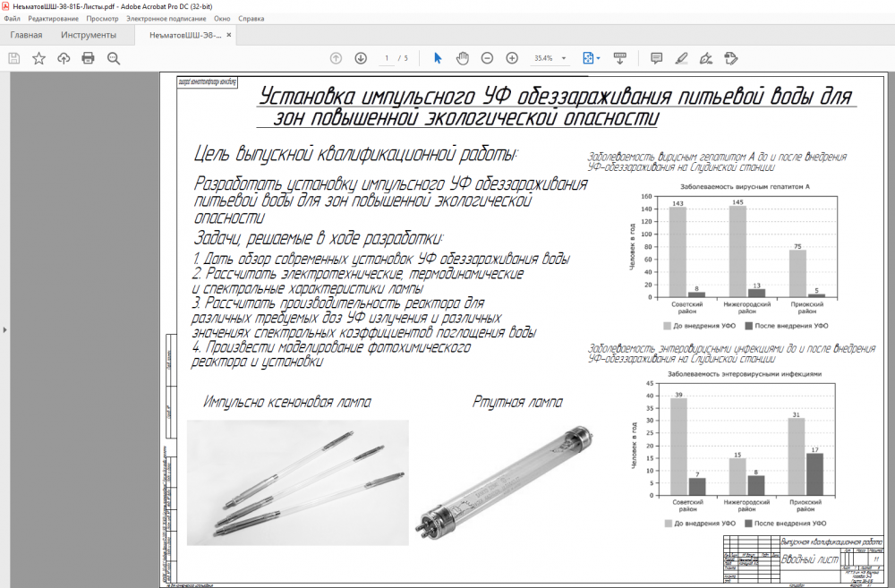Click the text 'Задачи, решаемые в ходе разработки'
The image size is (895, 588).
point(319,238)
